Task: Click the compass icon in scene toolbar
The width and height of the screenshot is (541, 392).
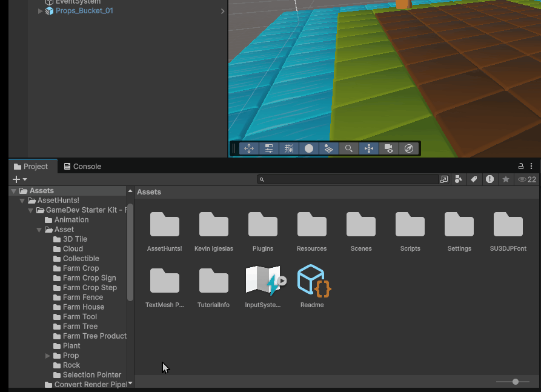Action: pos(409,148)
